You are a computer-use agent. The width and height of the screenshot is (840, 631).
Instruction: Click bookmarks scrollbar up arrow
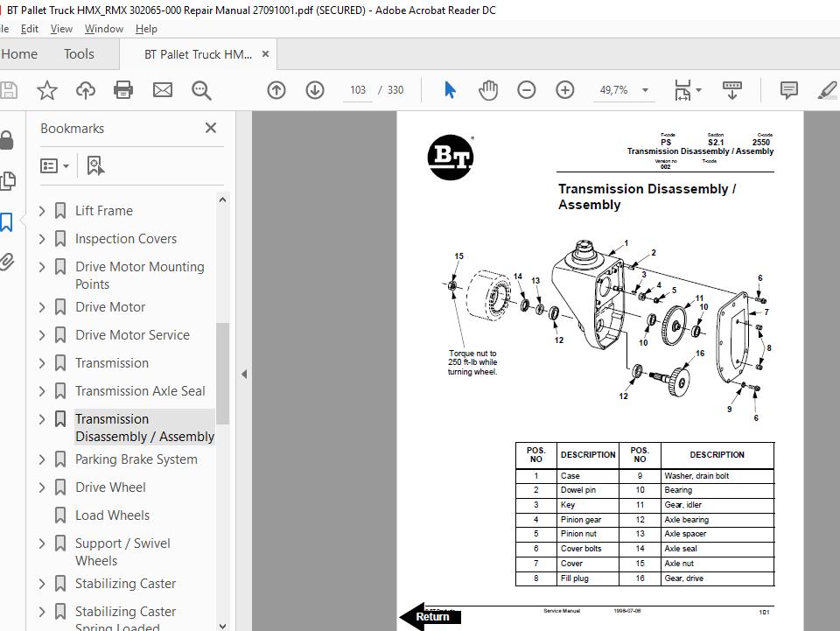click(x=223, y=200)
